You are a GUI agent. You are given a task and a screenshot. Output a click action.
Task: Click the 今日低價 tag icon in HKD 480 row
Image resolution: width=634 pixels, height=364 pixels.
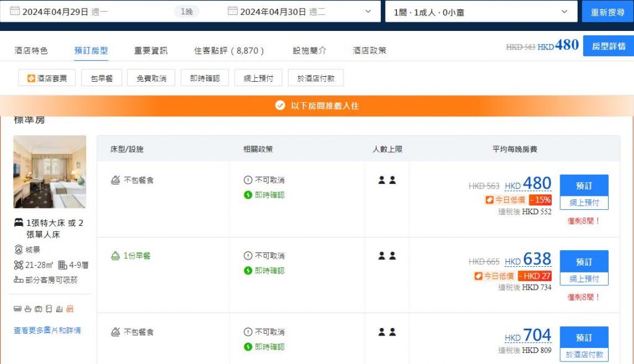[489, 200]
